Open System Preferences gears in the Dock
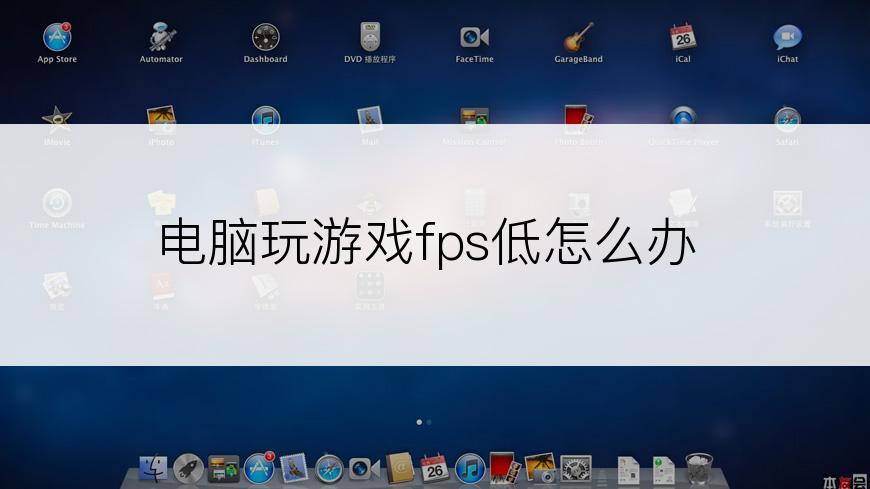This screenshot has width=870, height=489. [x=575, y=469]
